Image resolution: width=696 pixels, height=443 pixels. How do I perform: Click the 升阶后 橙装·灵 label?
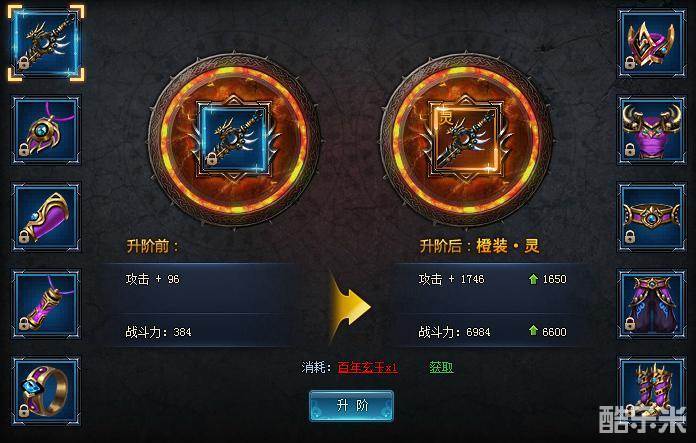point(479,245)
